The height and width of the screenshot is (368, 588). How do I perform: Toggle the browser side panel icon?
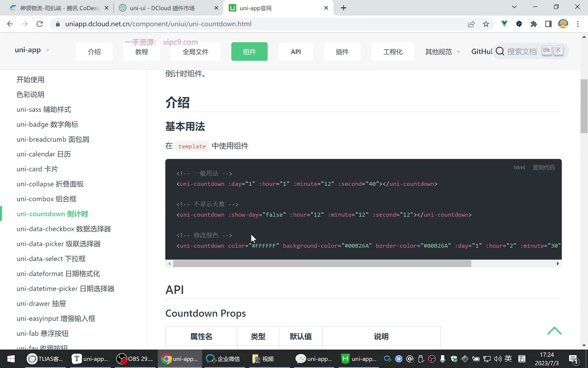click(548, 24)
